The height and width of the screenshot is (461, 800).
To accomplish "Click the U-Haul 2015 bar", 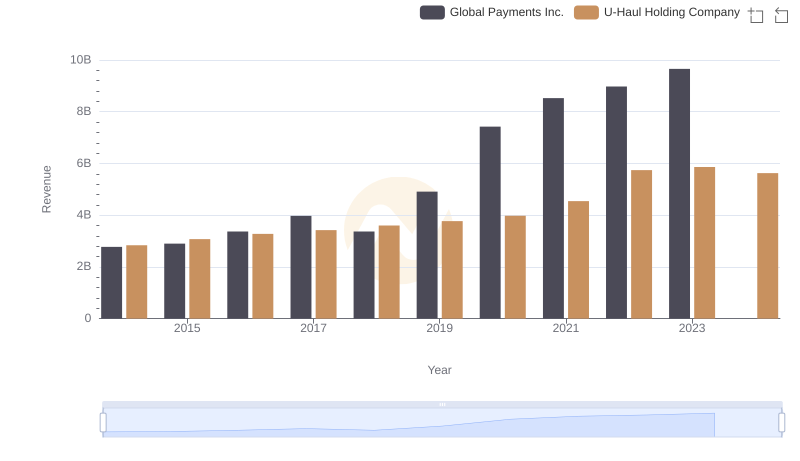I will 199,279.
